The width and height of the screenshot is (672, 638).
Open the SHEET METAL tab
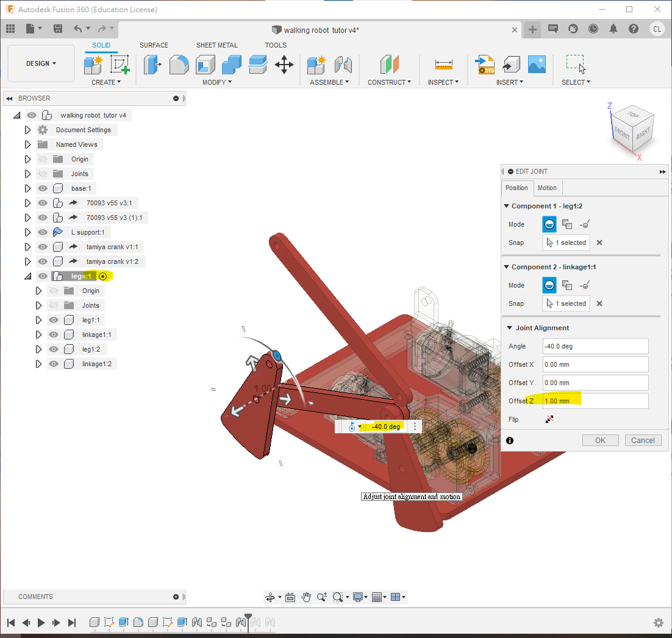[x=216, y=45]
